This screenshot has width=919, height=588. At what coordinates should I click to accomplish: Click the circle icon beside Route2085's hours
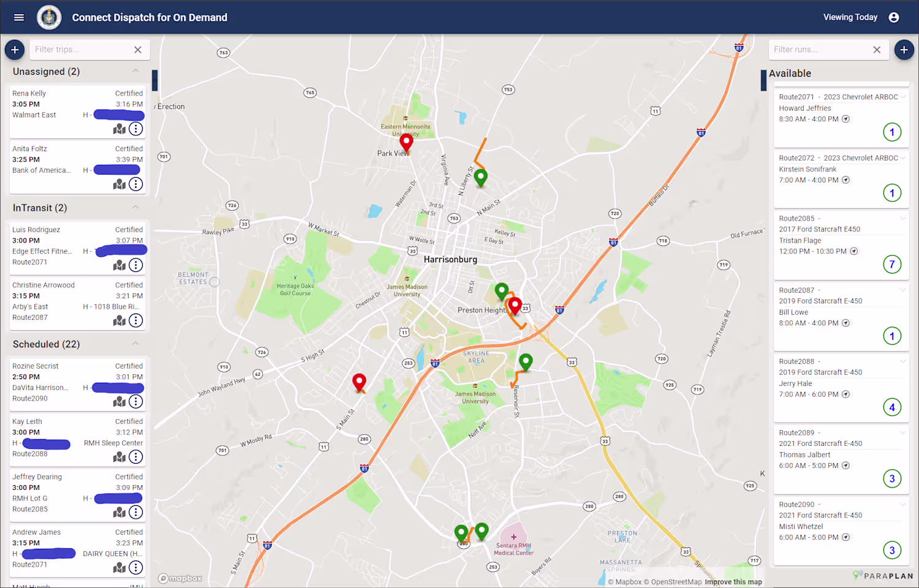click(x=854, y=251)
